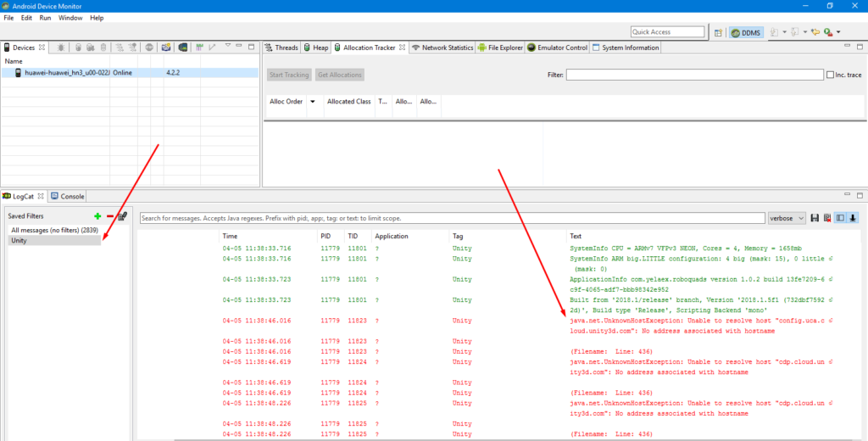Viewport: 868px width, 441px height.
Task: Switch to the DDMS perspective button
Action: click(746, 33)
